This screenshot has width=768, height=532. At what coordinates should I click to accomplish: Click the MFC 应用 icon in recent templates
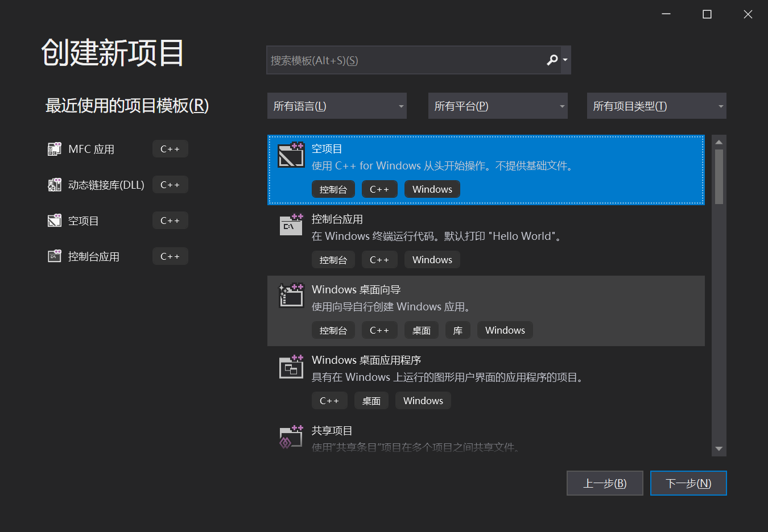(54, 148)
